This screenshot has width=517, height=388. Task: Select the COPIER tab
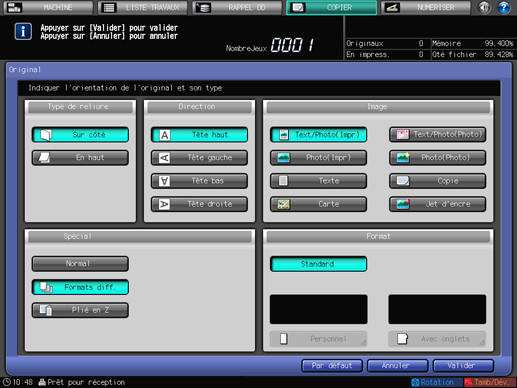pyautogui.click(x=332, y=7)
